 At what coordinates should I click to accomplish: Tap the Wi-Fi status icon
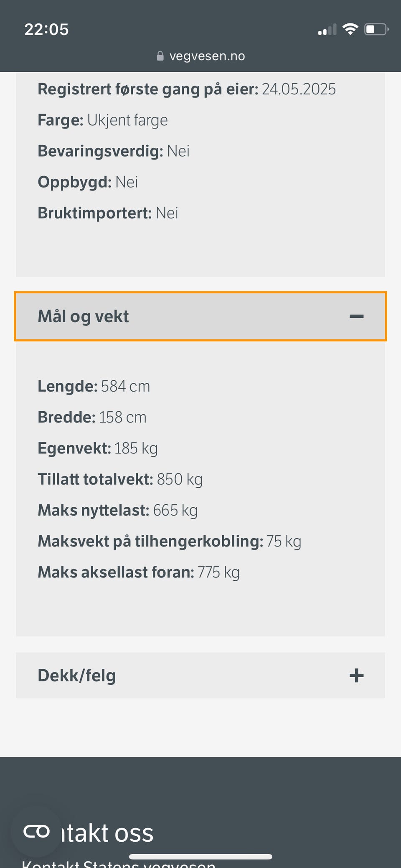click(350, 29)
